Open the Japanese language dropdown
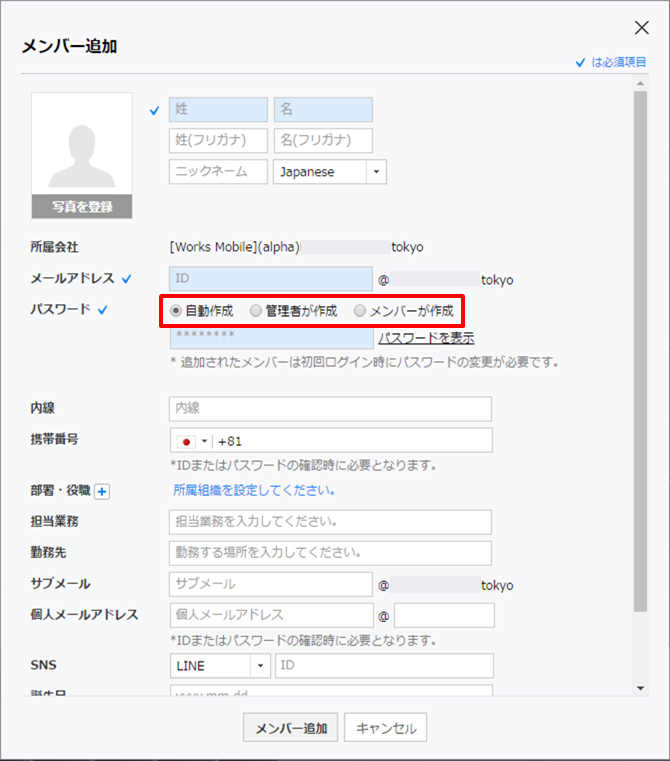This screenshot has height=761, width=670. point(329,172)
